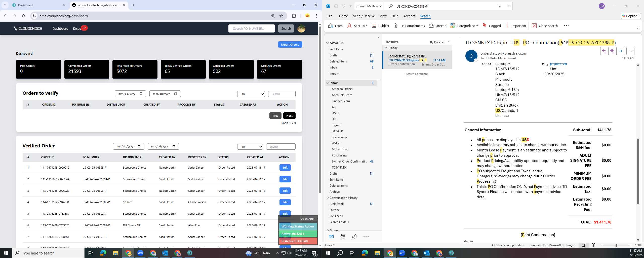
Task: Filter search results by Subject
Action: click(x=380, y=26)
